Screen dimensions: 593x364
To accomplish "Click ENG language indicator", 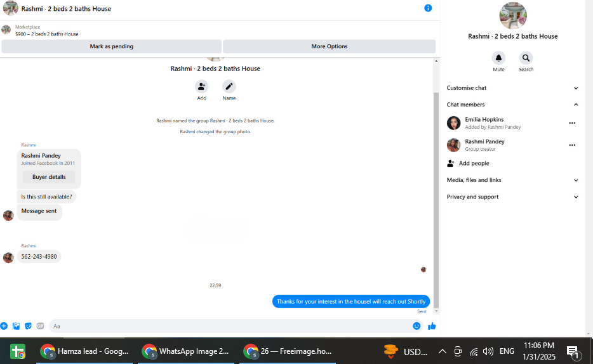I will coord(507,351).
